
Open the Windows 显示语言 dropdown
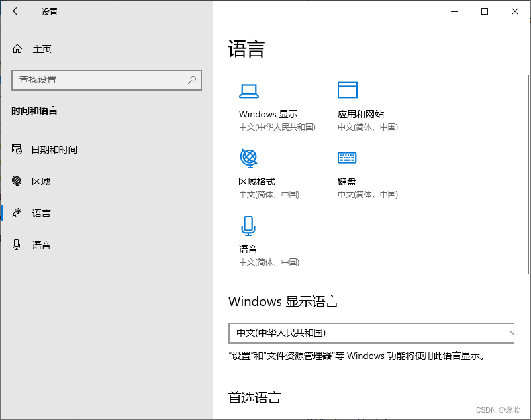pos(371,333)
